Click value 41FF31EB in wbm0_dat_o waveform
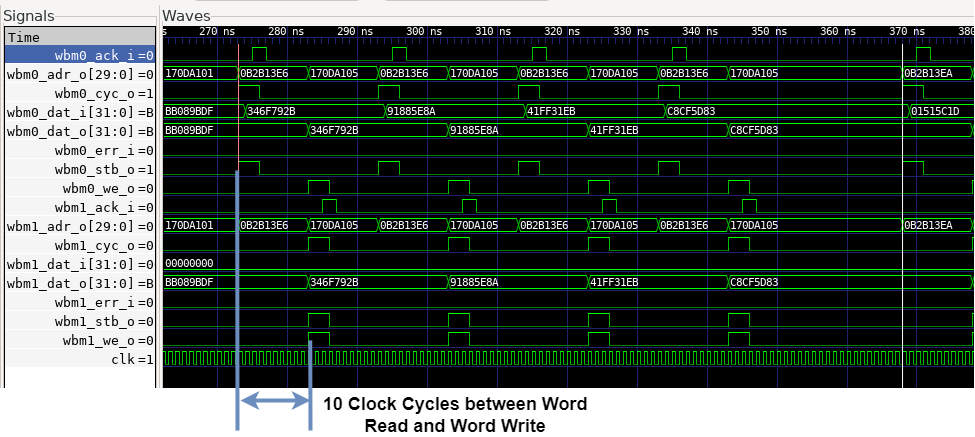 pos(614,130)
